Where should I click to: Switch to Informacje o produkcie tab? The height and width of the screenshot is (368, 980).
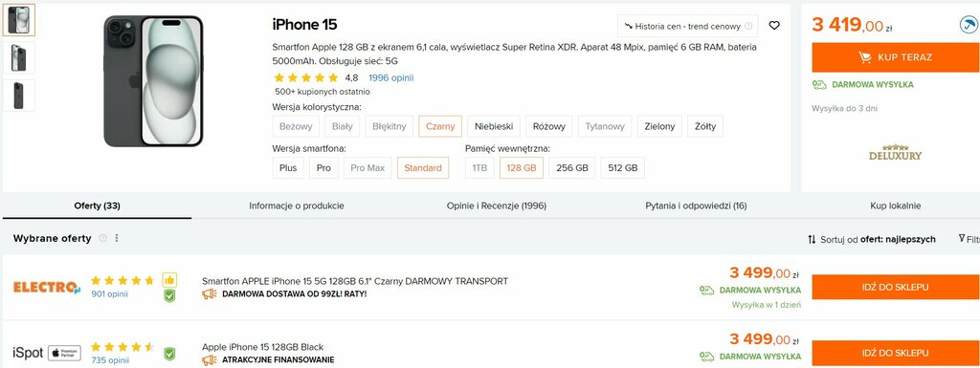coord(297,206)
